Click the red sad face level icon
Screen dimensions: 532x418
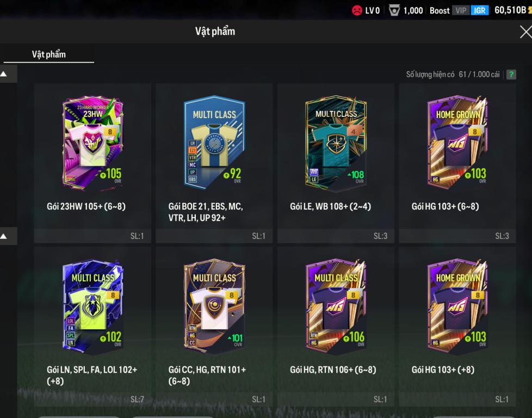357,10
